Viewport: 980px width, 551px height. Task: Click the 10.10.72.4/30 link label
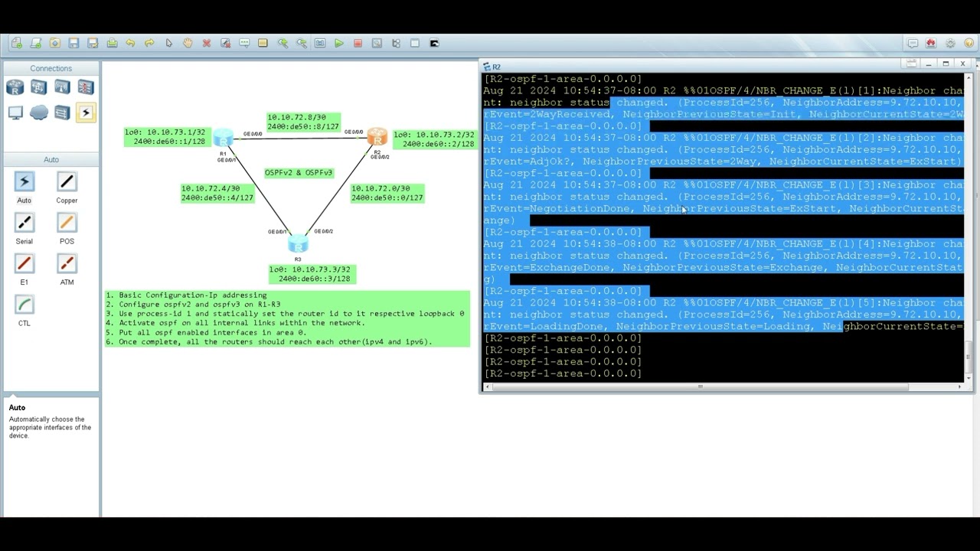tap(217, 194)
